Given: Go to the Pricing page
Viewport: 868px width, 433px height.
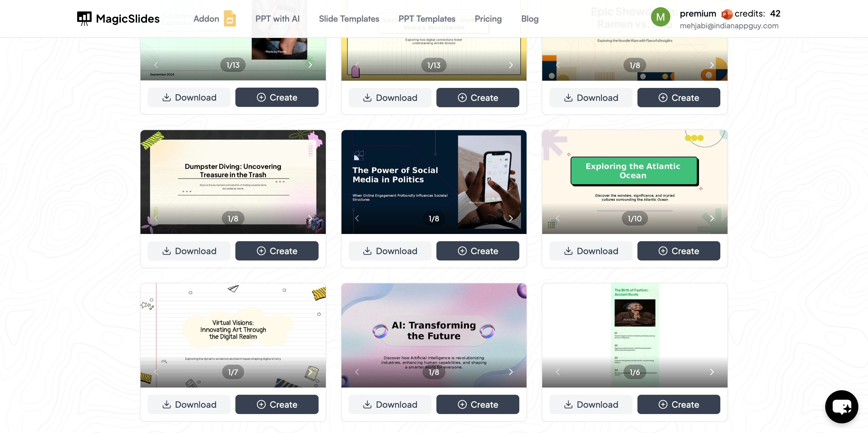Looking at the screenshot, I should click(x=488, y=19).
